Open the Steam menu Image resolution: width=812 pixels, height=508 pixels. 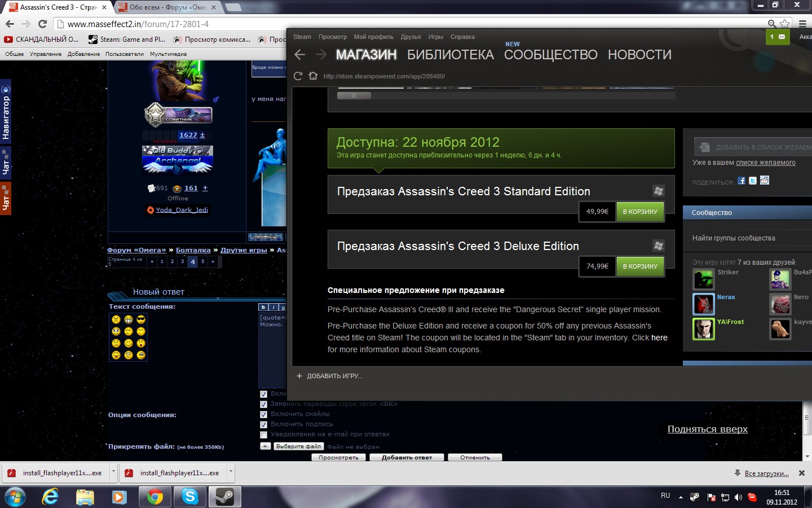click(302, 37)
